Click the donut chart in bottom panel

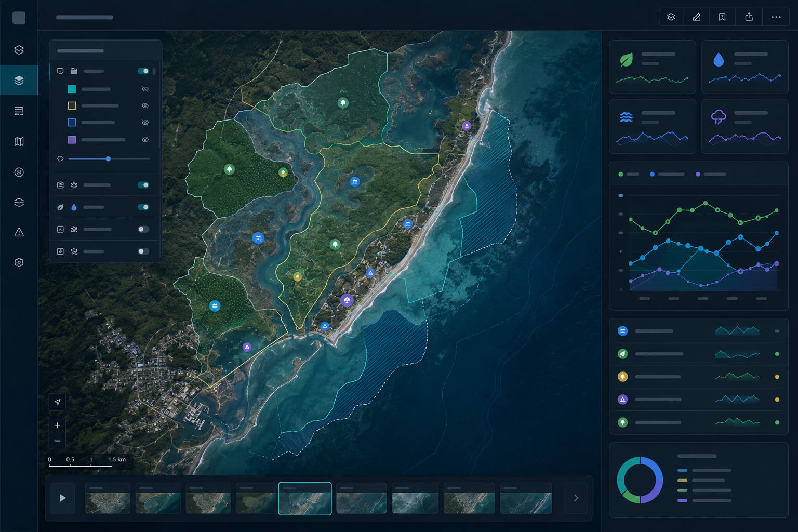click(x=640, y=480)
